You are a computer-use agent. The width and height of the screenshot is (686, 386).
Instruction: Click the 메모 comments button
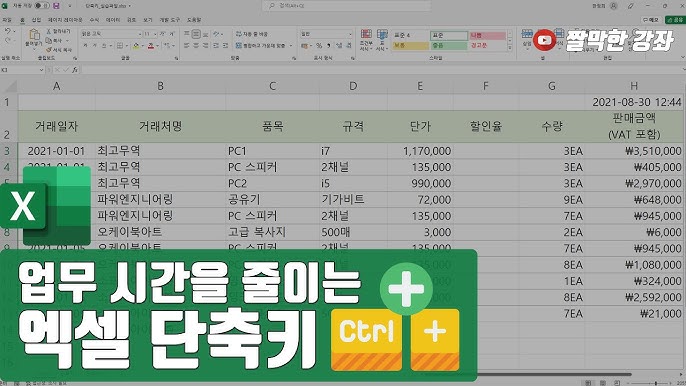651,20
